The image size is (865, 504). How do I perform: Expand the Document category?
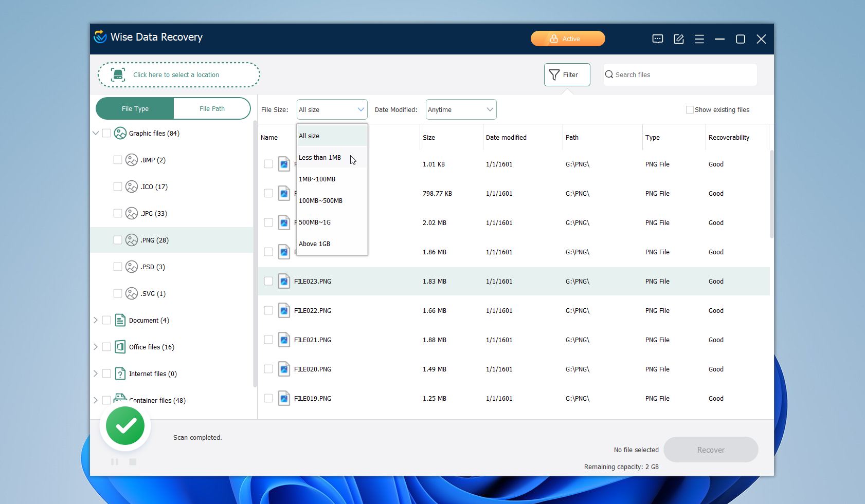point(96,320)
